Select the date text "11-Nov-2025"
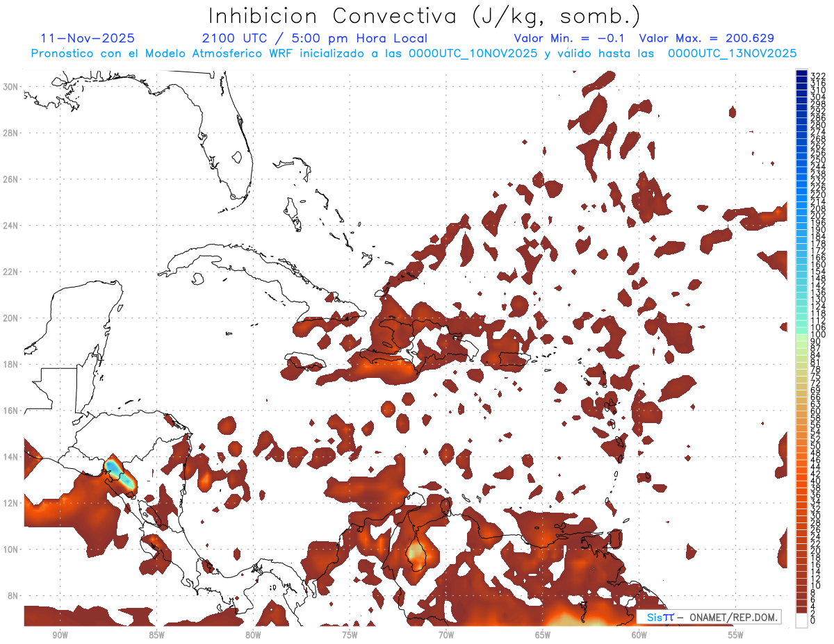The image size is (834, 644). pos(88,38)
